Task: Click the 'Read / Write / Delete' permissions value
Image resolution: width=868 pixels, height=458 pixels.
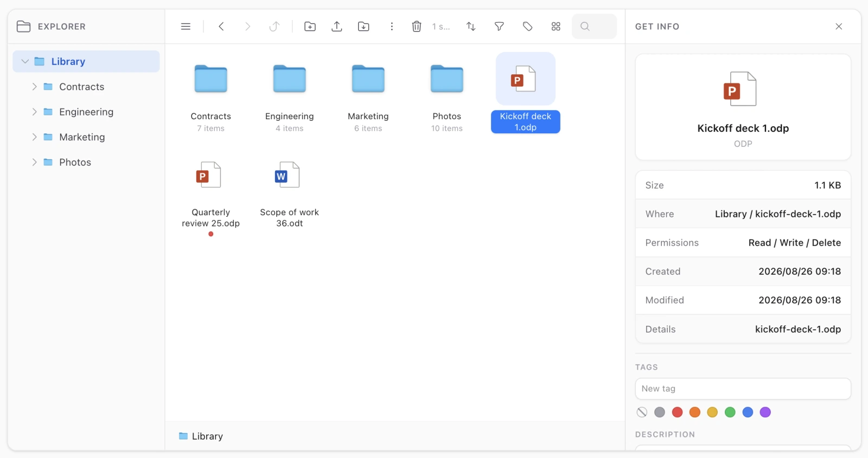Action: click(x=795, y=243)
